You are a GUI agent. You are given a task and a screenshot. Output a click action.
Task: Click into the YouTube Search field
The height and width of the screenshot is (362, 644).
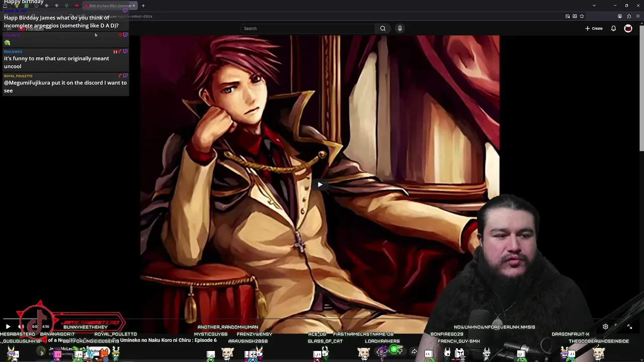[x=307, y=28]
